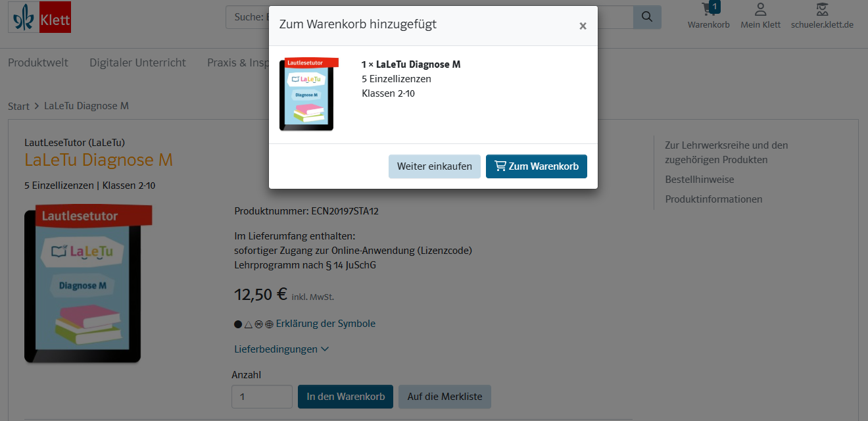
Task: Open the Produktwelt menu
Action: coord(38,63)
